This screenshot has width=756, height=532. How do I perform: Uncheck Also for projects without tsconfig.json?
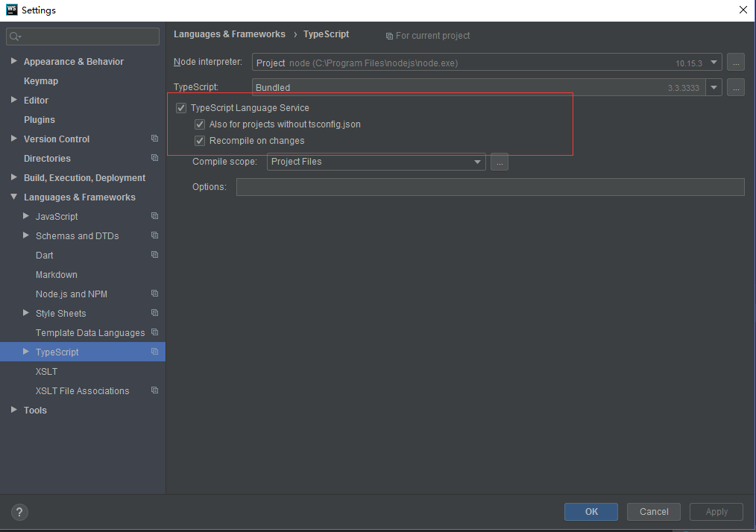tap(200, 124)
